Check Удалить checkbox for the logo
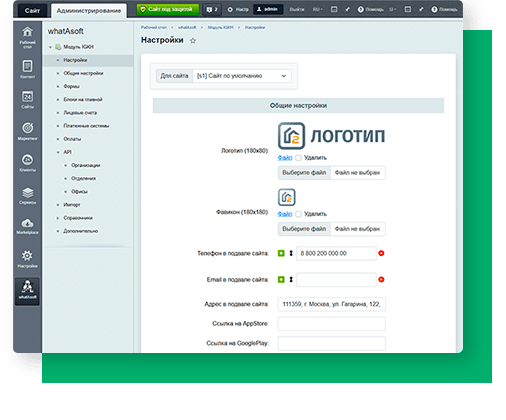This screenshot has height=420, width=506. tap(298, 158)
